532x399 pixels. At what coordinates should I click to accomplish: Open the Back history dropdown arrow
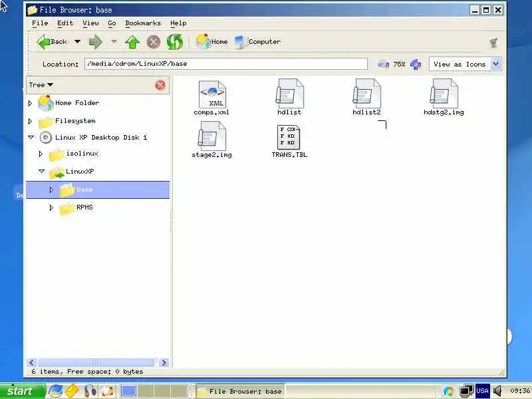pyautogui.click(x=77, y=42)
